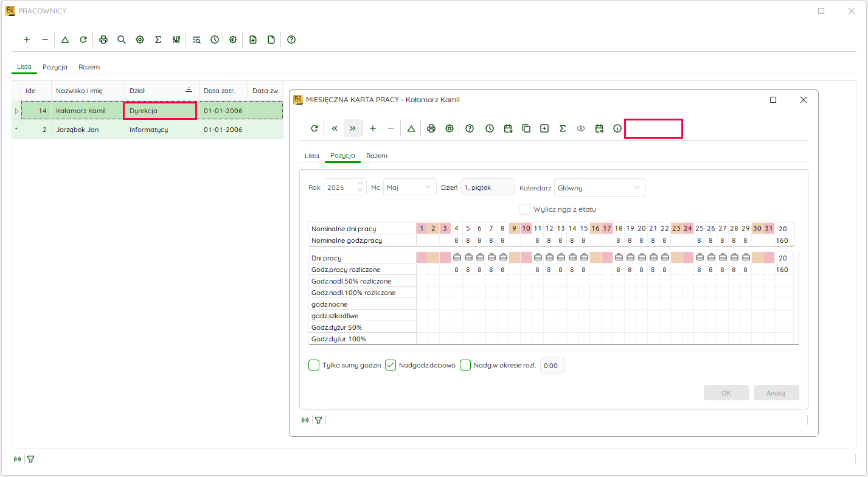This screenshot has height=477, width=868.
Task: Click the clock icon in the work card toolbar
Action: [490, 128]
